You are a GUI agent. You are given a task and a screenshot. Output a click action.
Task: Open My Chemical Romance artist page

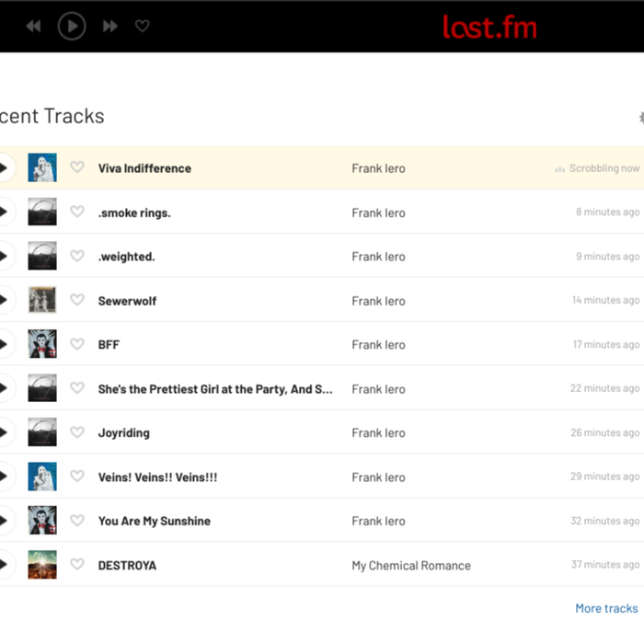(410, 565)
